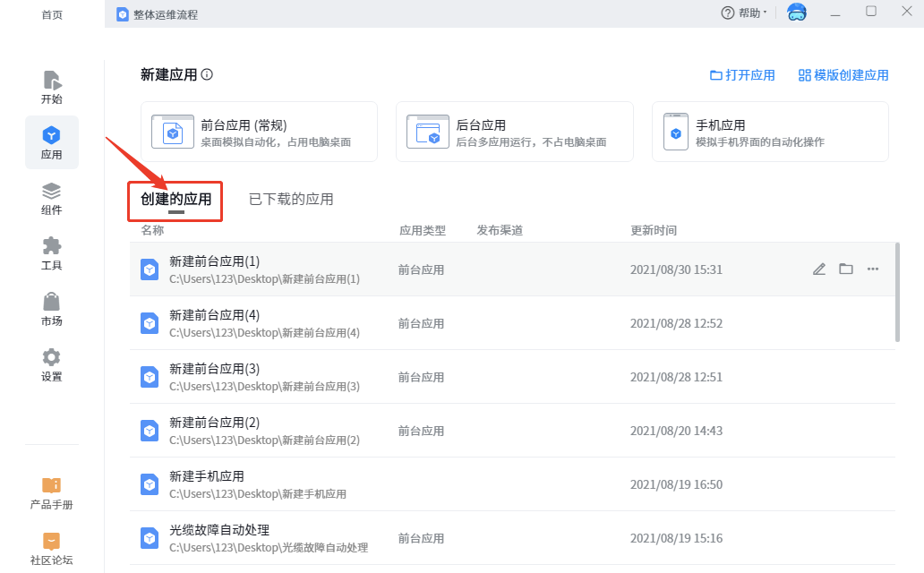The width and height of the screenshot is (924, 573).
Task: Open the 产品手册 product manual icon
Action: click(52, 492)
